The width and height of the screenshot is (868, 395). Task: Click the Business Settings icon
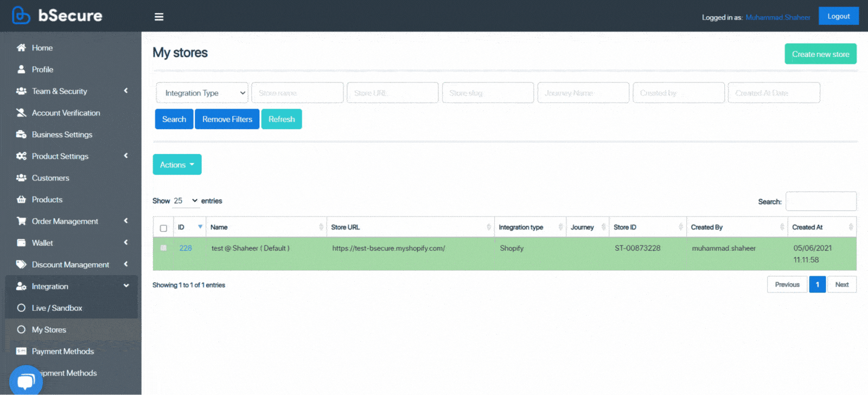21,135
